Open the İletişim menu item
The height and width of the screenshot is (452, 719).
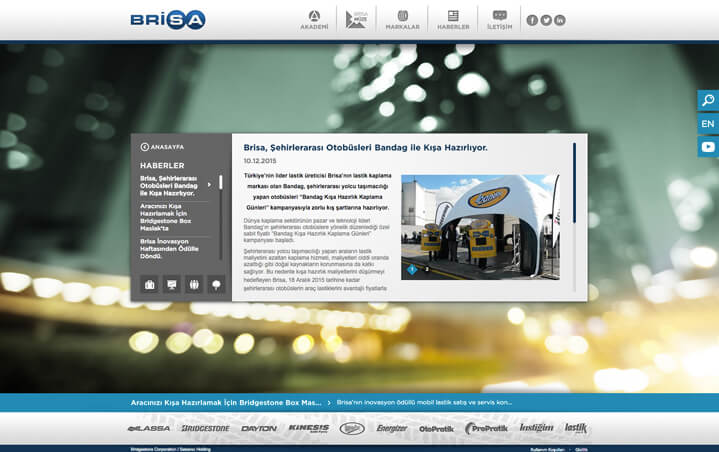[x=499, y=20]
